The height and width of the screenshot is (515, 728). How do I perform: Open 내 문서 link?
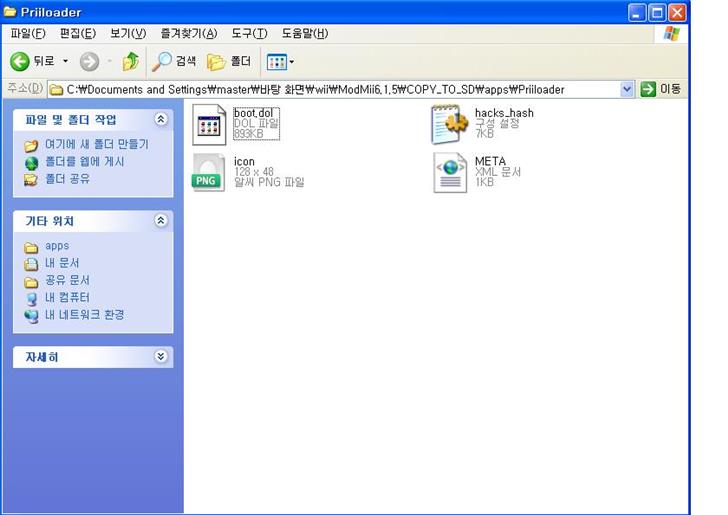click(x=62, y=263)
